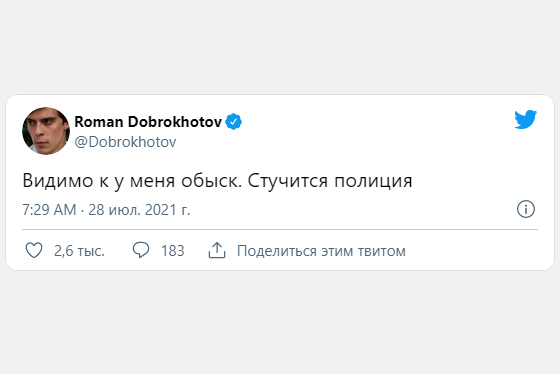The image size is (560, 374).
Task: Click the tweet text about обыск
Action: click(217, 181)
